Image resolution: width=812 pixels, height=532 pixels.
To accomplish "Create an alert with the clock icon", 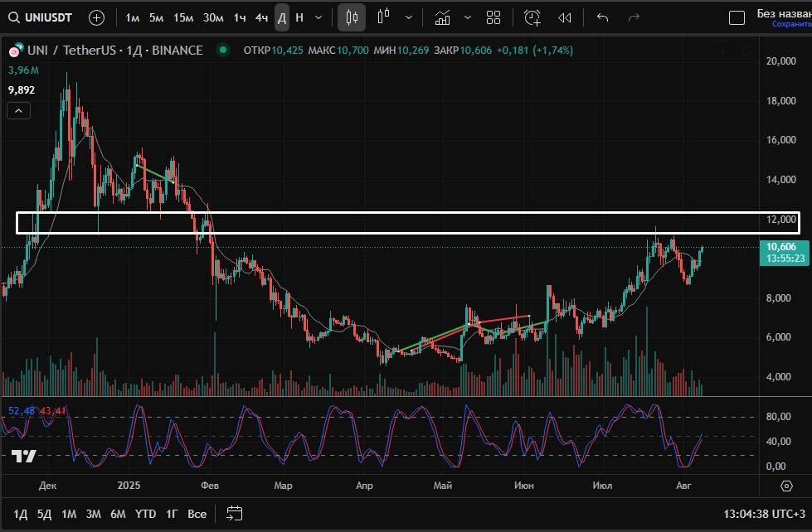I will pyautogui.click(x=532, y=17).
